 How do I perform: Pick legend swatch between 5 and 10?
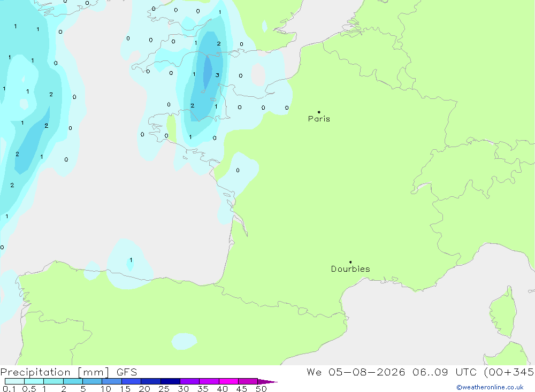pos(93,381)
